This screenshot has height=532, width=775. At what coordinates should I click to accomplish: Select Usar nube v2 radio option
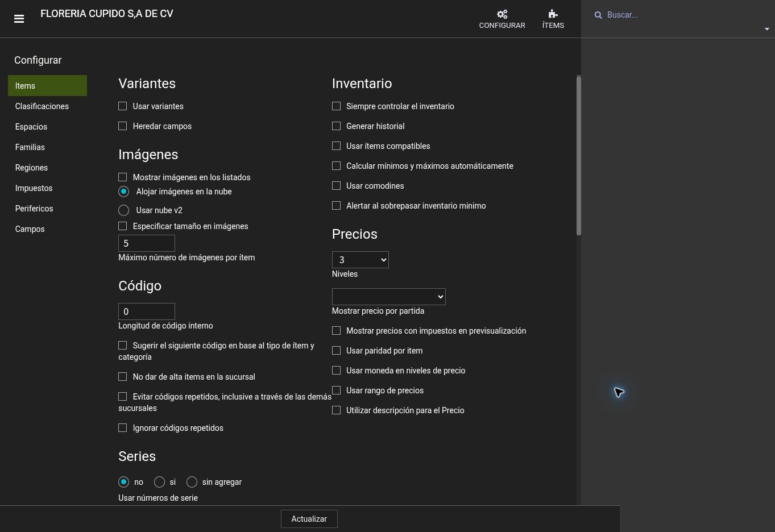tap(123, 210)
